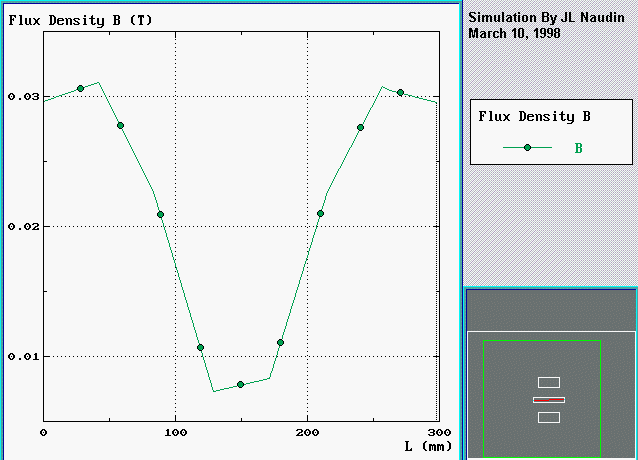Screen dimensions: 638x460
Task: Click the 0 x-axis label
Action: (44, 432)
